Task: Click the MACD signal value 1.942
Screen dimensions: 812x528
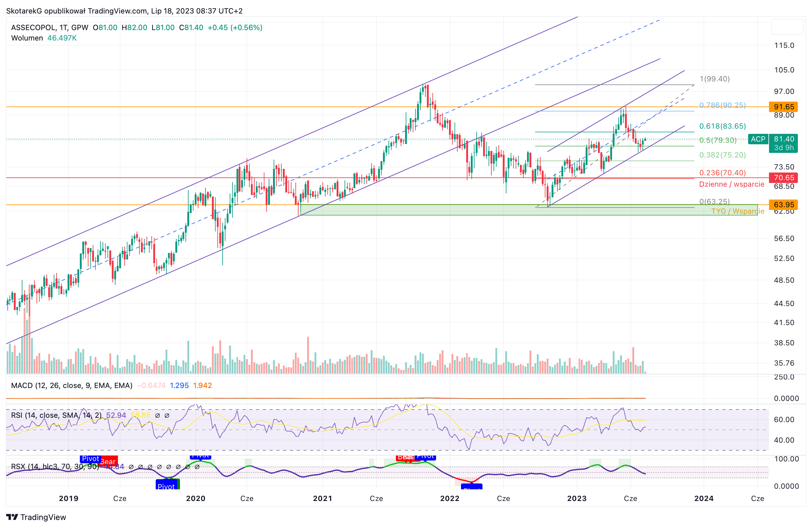Action: (202, 386)
